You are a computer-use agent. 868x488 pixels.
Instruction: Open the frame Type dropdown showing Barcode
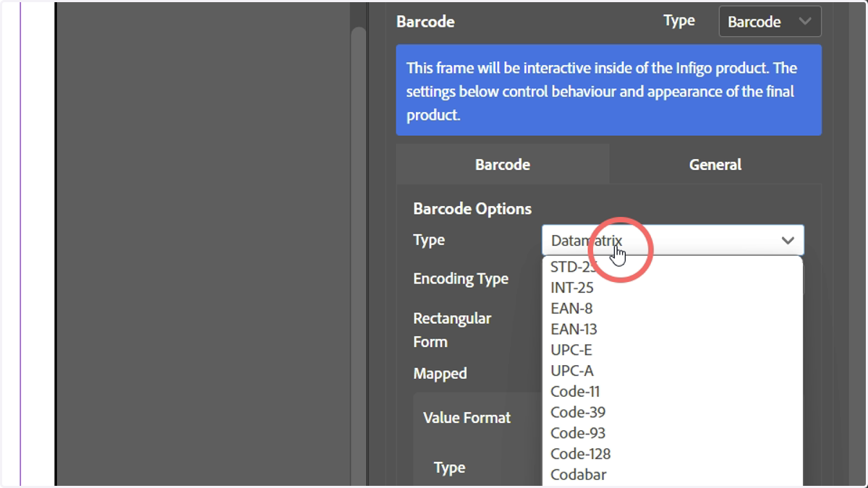[x=770, y=22]
